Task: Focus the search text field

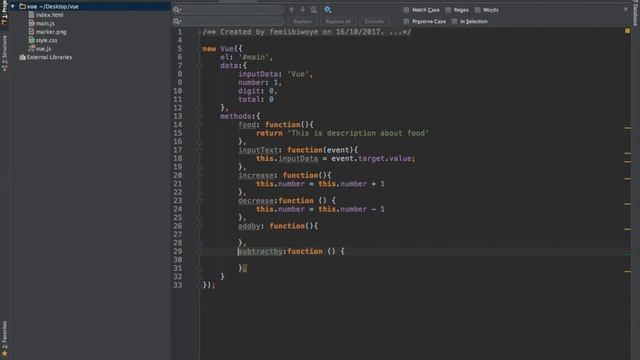Action: (233, 10)
